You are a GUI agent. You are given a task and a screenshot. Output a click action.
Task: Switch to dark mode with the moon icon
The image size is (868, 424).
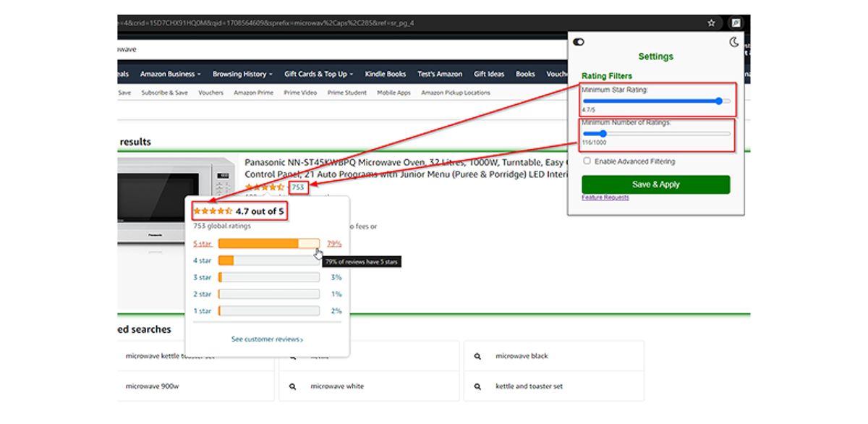coord(734,42)
